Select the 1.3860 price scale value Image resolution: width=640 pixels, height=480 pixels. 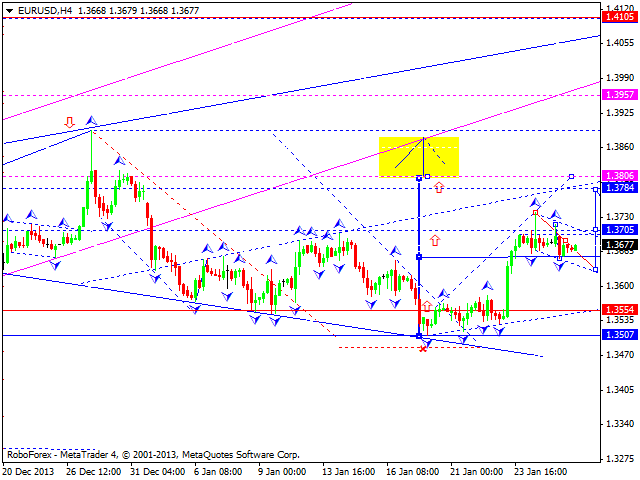(620, 147)
